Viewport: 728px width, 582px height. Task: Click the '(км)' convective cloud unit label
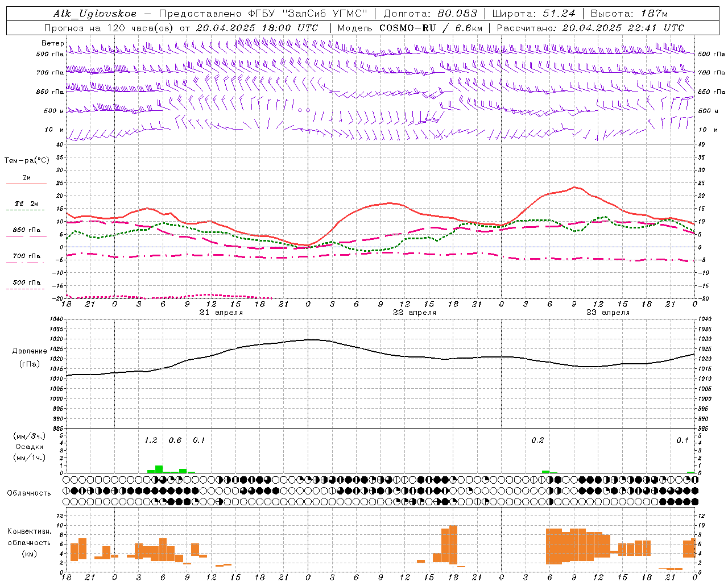30,554
